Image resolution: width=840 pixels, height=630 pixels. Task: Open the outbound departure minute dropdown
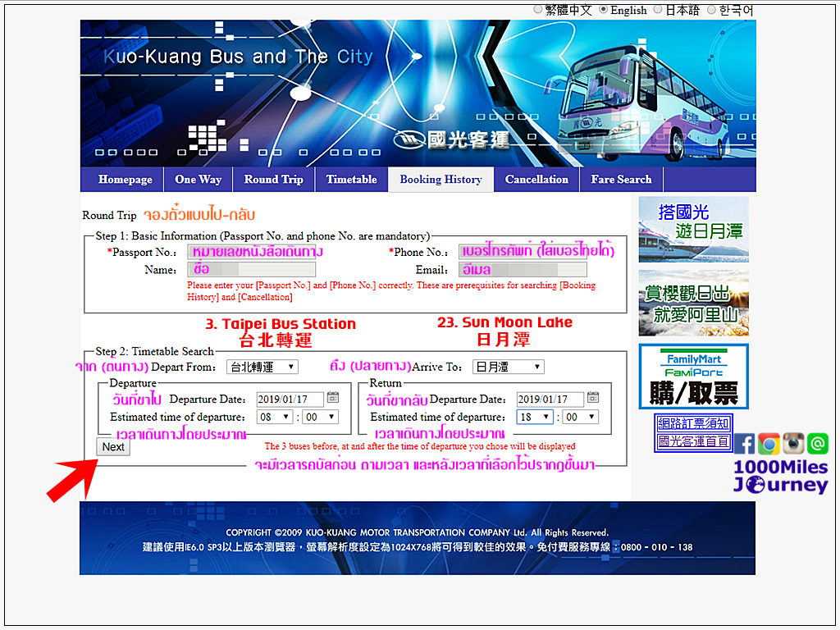coord(321,417)
